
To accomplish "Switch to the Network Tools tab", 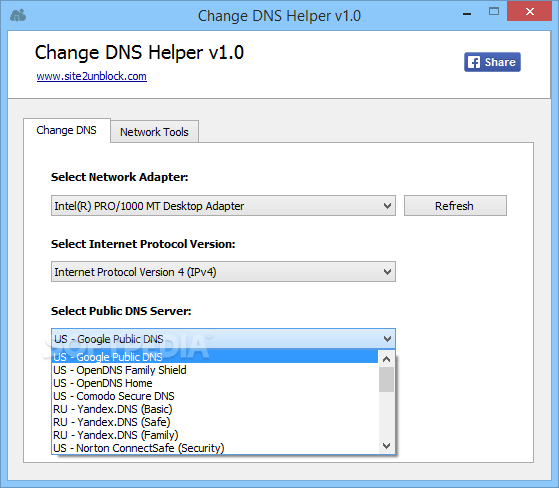I will (154, 132).
